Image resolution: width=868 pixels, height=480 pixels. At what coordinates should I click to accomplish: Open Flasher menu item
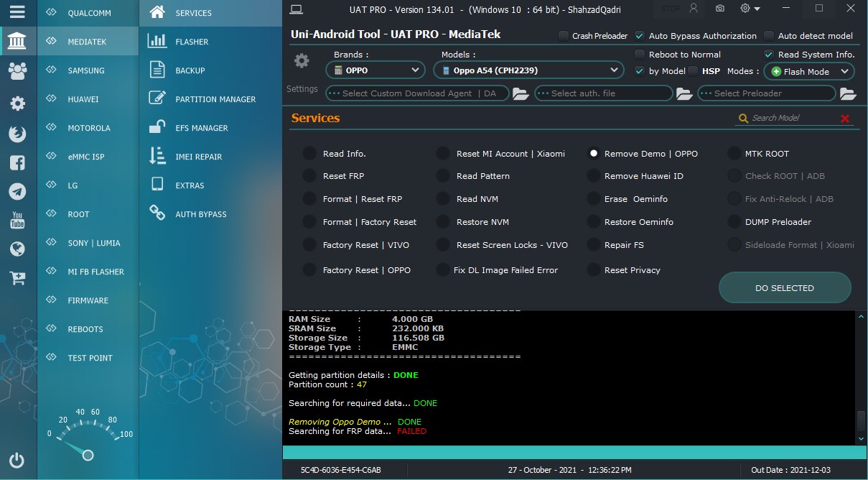(x=210, y=42)
